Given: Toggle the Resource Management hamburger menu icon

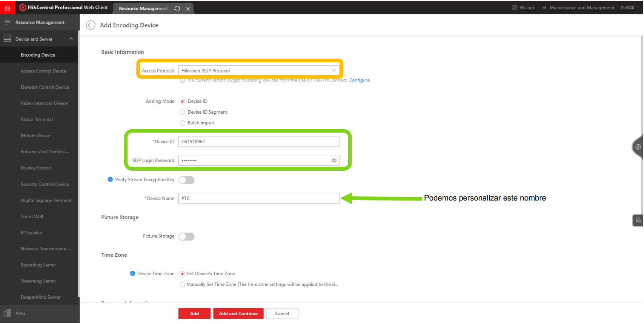Looking at the screenshot, I should (7, 22).
